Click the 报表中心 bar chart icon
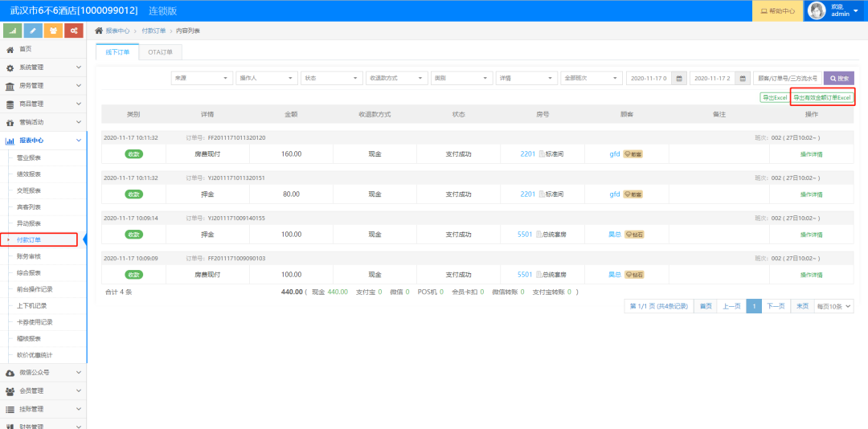The image size is (868, 429). coord(10,141)
